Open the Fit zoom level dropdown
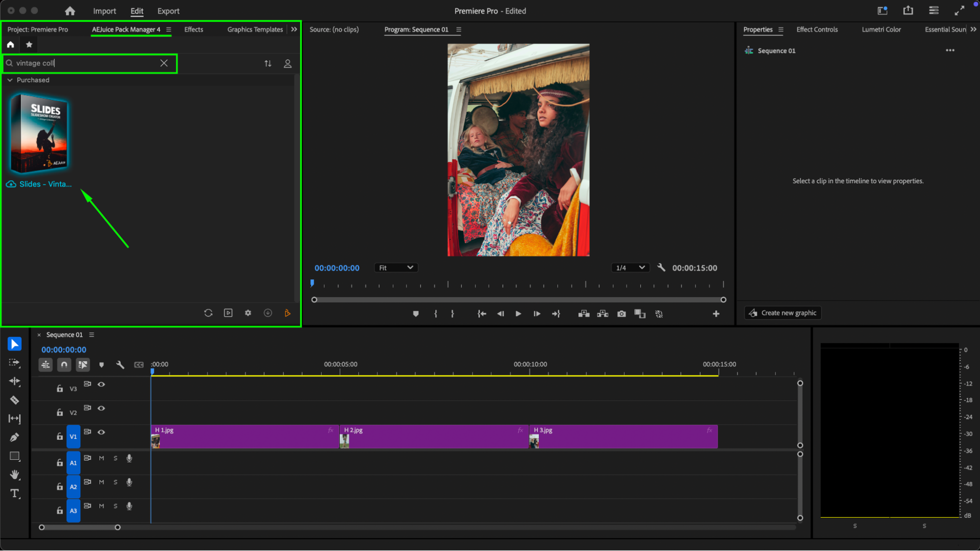 point(396,268)
